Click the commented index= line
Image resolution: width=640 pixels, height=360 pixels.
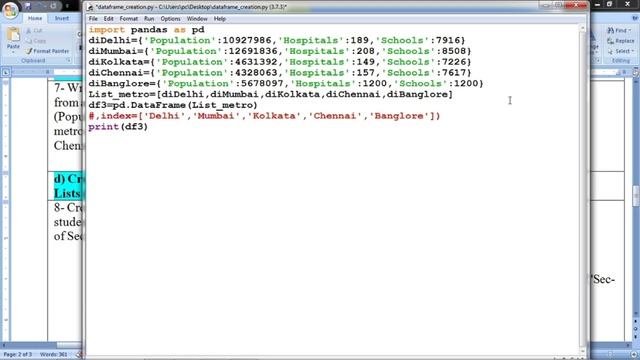pos(264,116)
